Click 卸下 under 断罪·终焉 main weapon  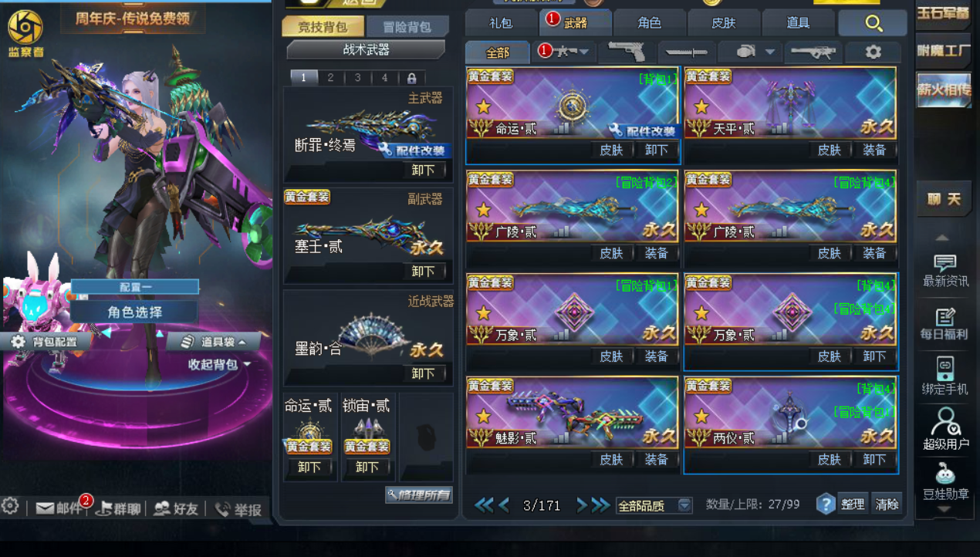click(x=424, y=170)
